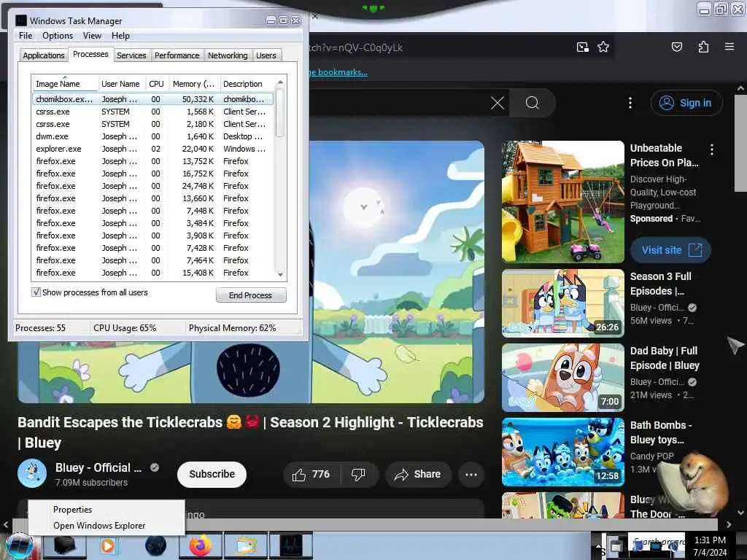The image size is (747, 560).
Task: Open the playground ad thumbnail
Action: [x=563, y=202]
